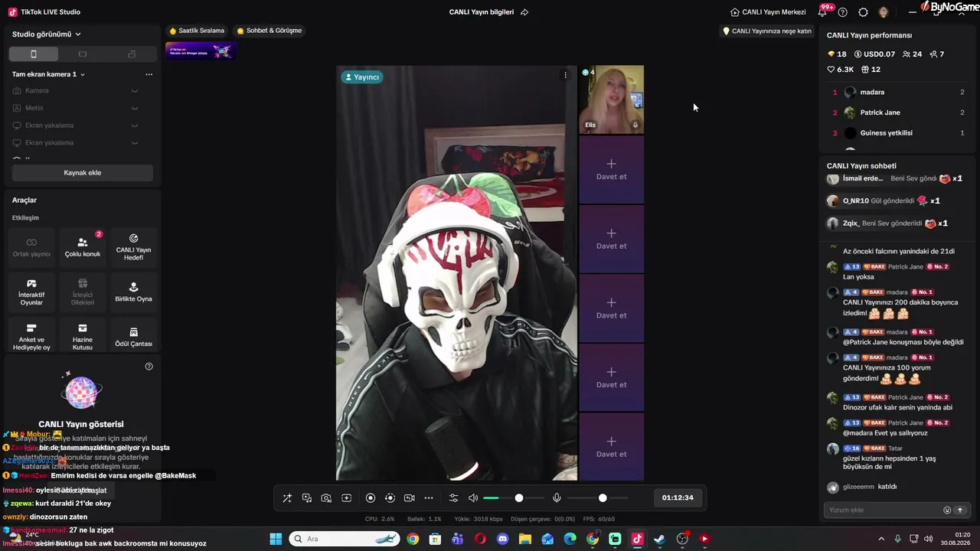Open CANLI Yayın bilgileri share icon
The height and width of the screenshot is (551, 980).
click(x=524, y=12)
